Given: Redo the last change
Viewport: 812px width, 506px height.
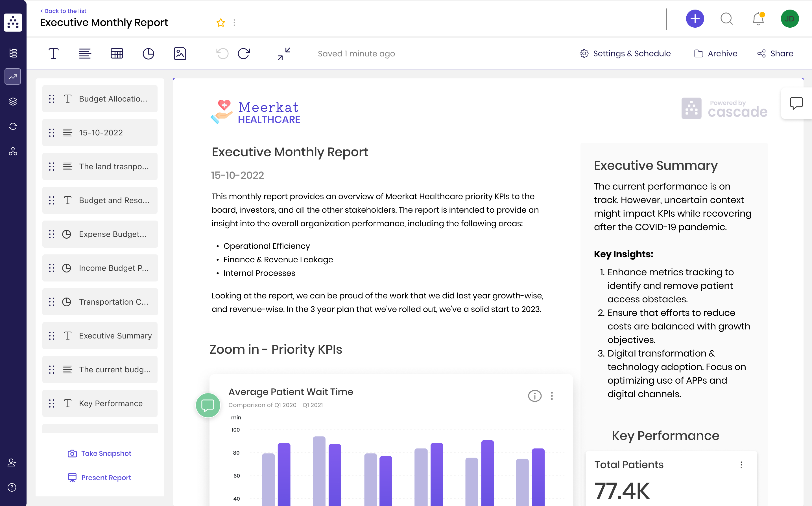Looking at the screenshot, I should pos(244,53).
